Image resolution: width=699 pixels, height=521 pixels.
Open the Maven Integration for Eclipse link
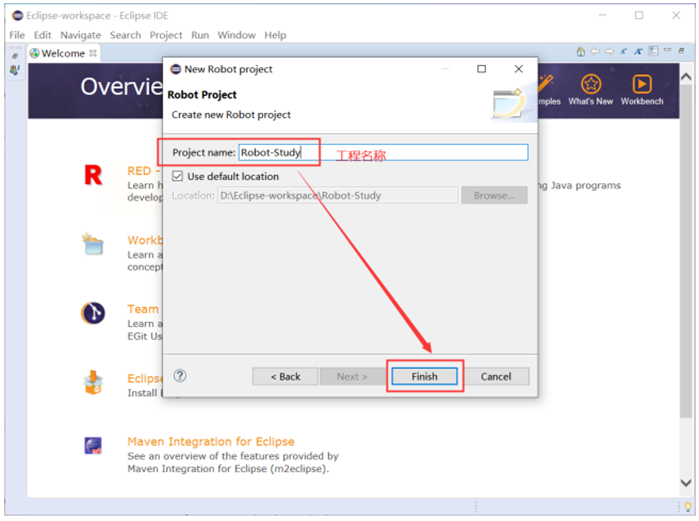pyautogui.click(x=211, y=441)
